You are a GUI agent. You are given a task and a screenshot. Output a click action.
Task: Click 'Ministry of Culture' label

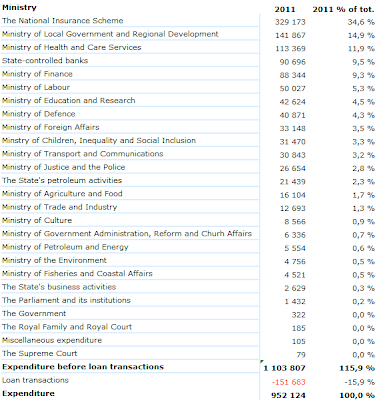tap(37, 221)
